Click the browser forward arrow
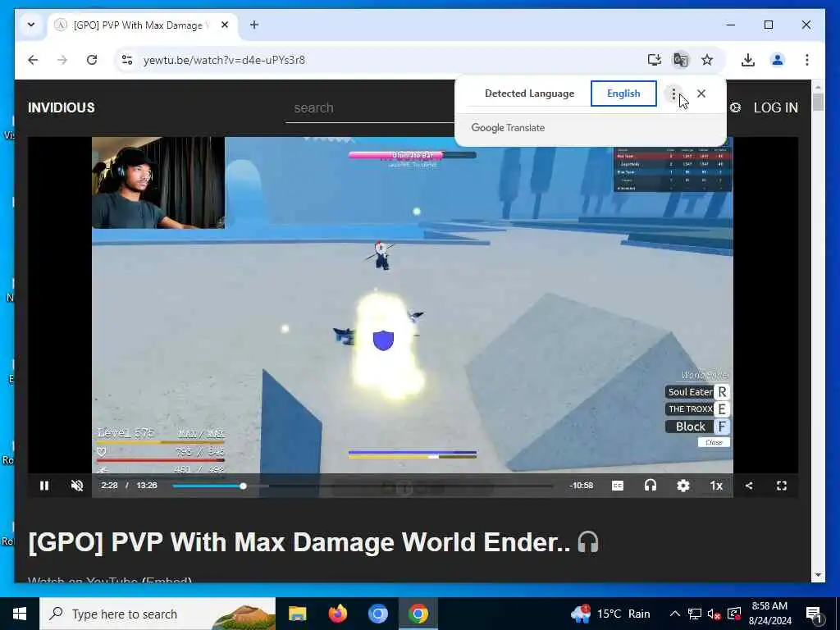 [x=62, y=59]
